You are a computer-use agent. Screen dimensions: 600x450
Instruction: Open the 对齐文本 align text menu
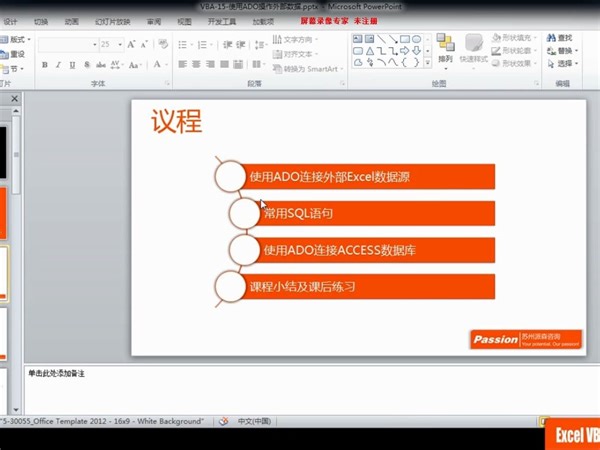[x=295, y=54]
